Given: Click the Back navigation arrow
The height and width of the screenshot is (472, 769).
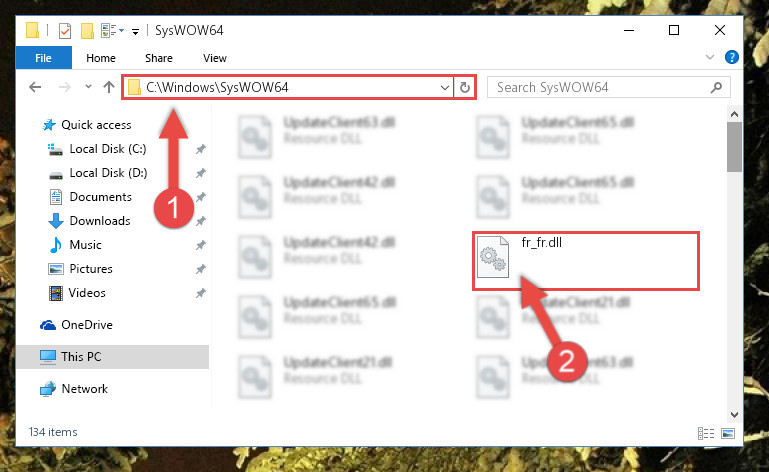Looking at the screenshot, I should pyautogui.click(x=35, y=87).
